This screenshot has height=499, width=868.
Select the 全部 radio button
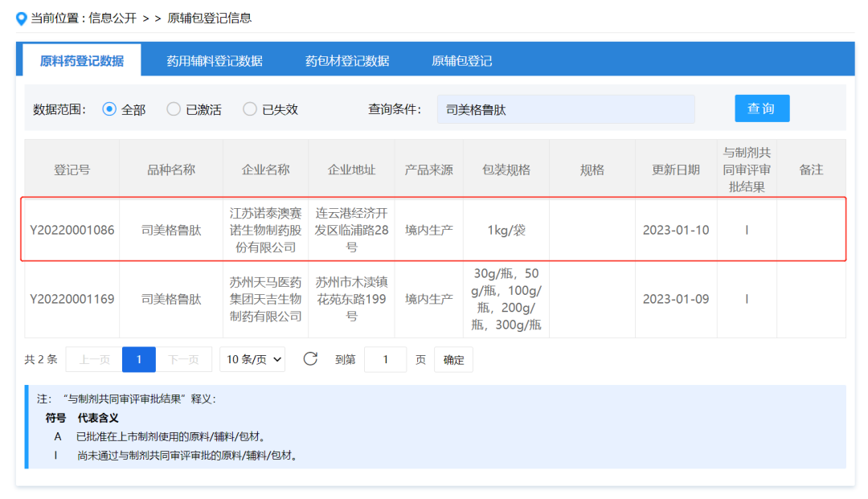coord(110,109)
